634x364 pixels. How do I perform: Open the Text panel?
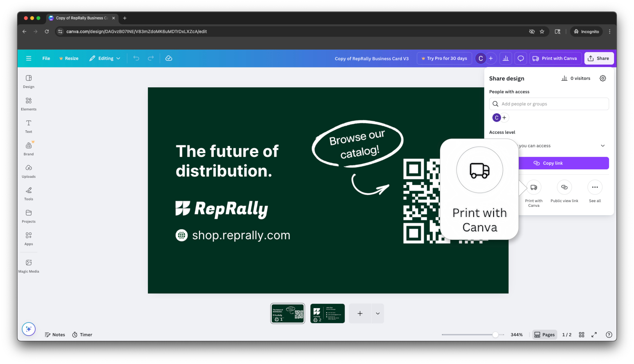coord(29,126)
